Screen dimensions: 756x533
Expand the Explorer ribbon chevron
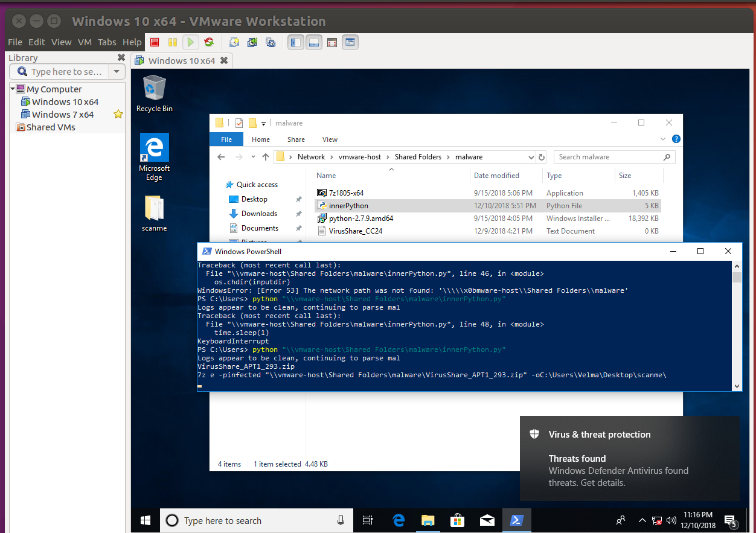(x=664, y=139)
